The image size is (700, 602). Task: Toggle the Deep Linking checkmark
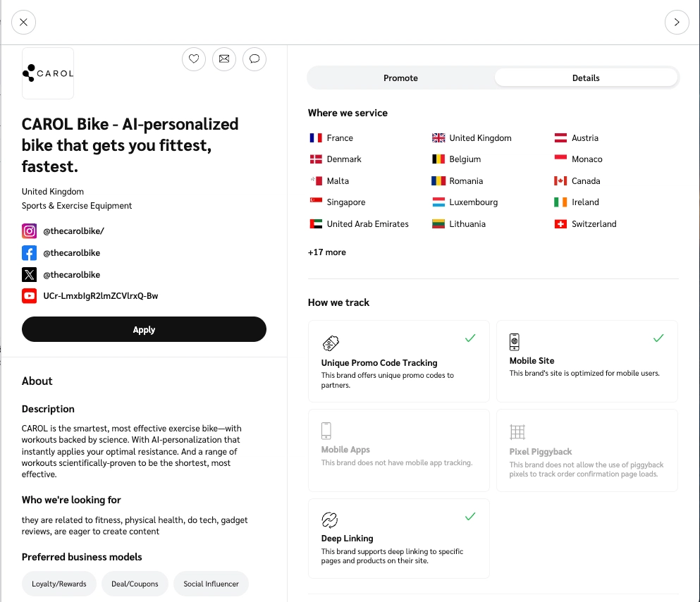pos(470,516)
